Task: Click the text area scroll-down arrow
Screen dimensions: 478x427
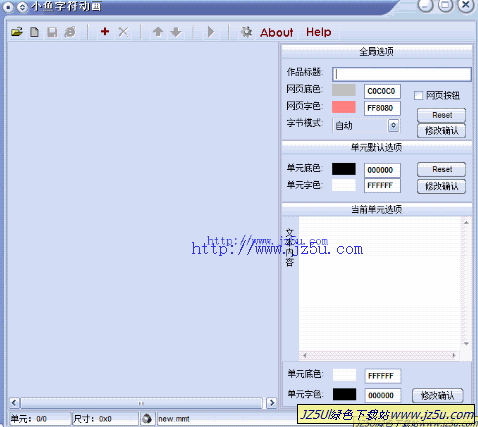Action: (x=466, y=343)
